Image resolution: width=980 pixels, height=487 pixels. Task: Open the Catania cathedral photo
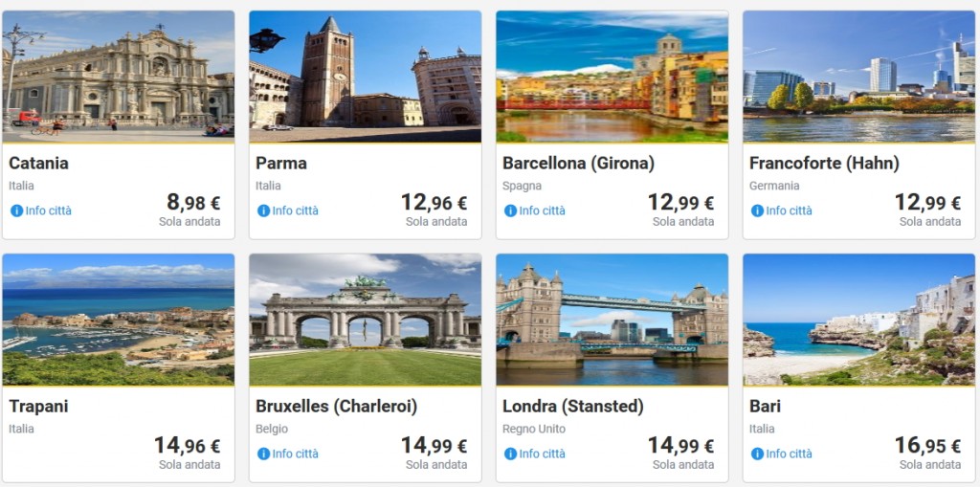point(119,77)
